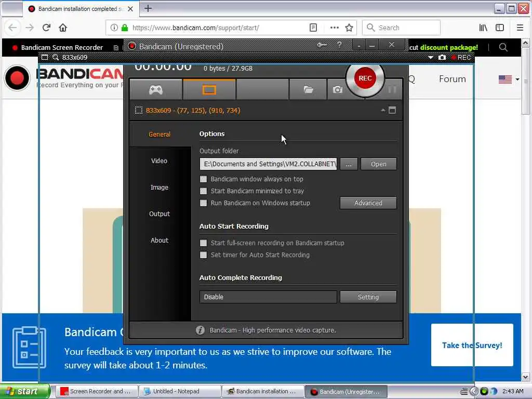Screen dimensions: 532x399
Task: Click the camera screenshot icon in Bandicam
Action: click(337, 89)
